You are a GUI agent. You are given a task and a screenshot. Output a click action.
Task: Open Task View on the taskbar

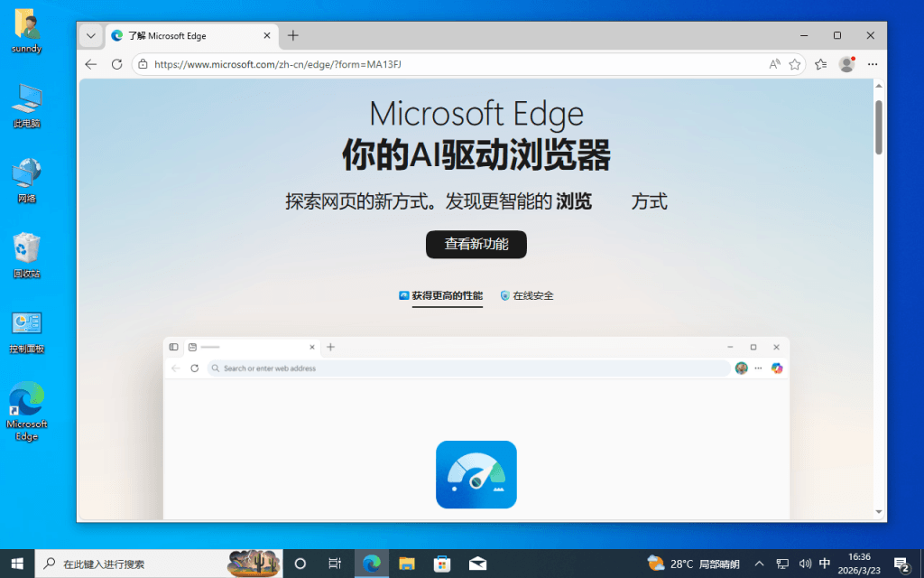click(335, 564)
